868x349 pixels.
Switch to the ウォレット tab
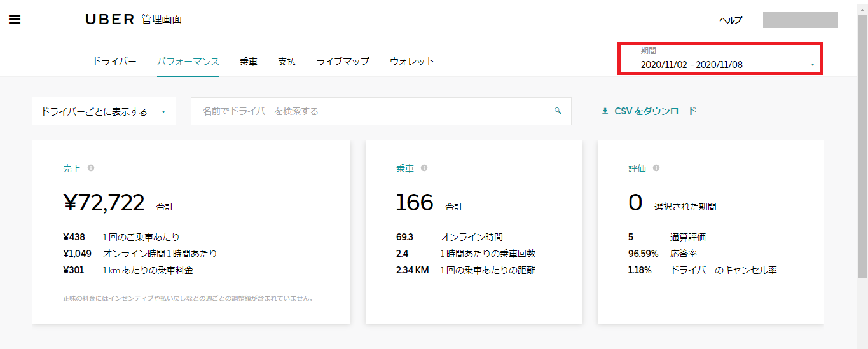411,62
